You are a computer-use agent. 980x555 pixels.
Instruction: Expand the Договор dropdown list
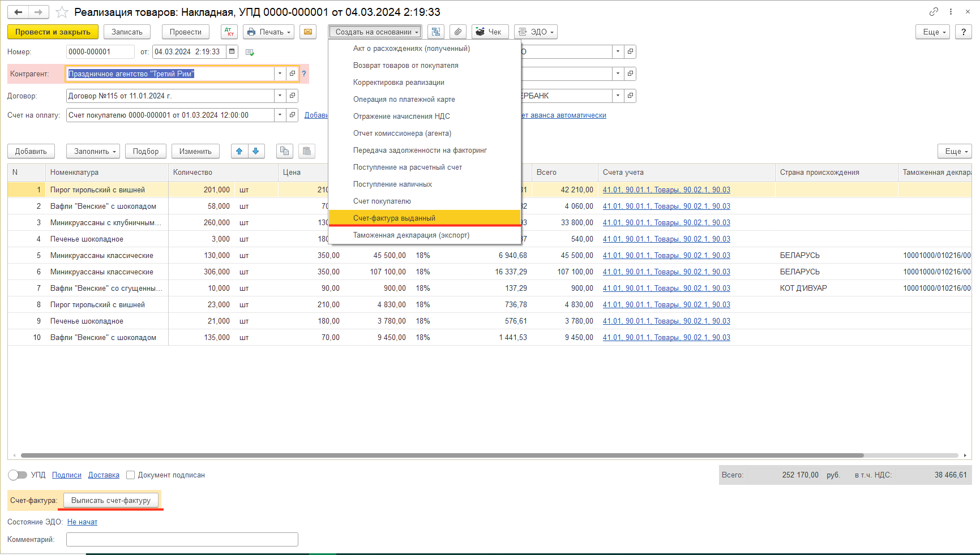tap(280, 96)
